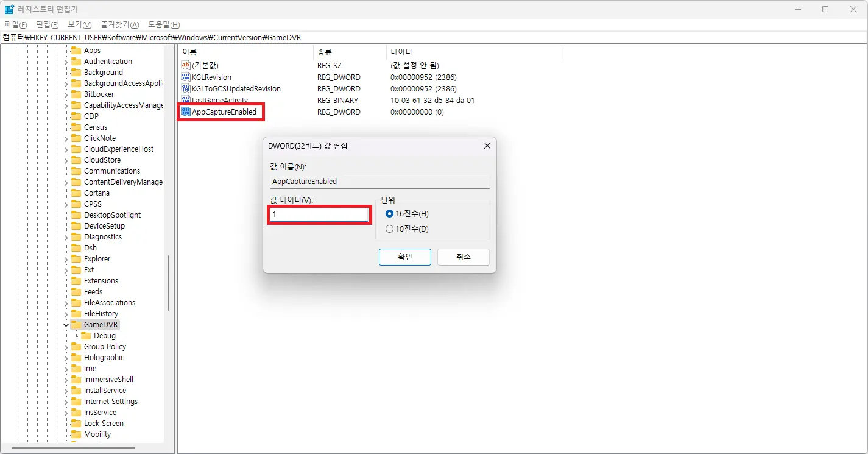This screenshot has height=454, width=868.
Task: Select the FileAssociations tree item
Action: [x=110, y=303]
